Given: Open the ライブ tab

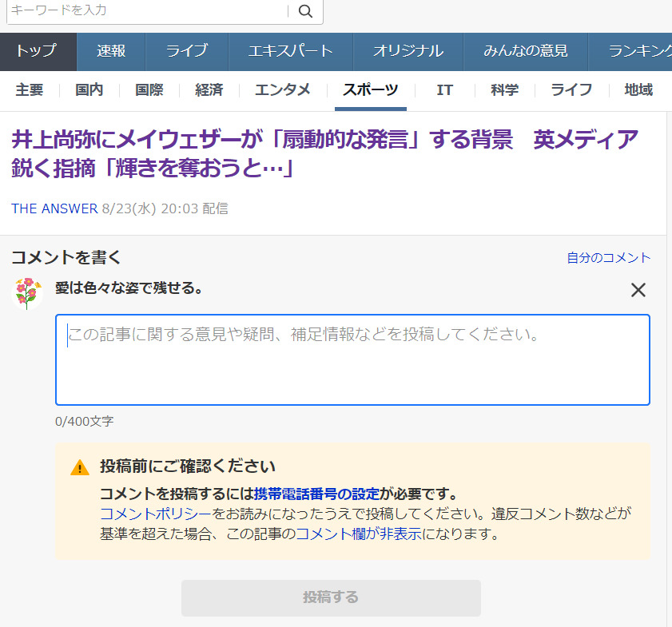Looking at the screenshot, I should 186,51.
